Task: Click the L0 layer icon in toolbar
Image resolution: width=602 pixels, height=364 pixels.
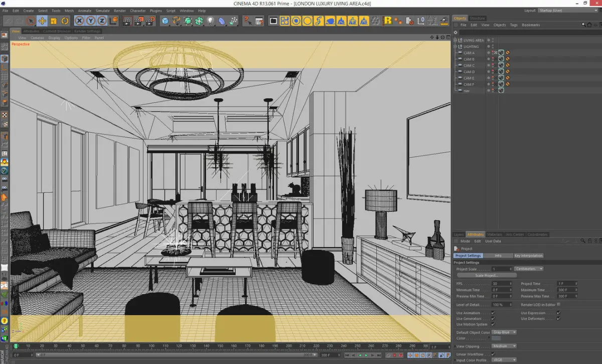Action: (x=421, y=21)
